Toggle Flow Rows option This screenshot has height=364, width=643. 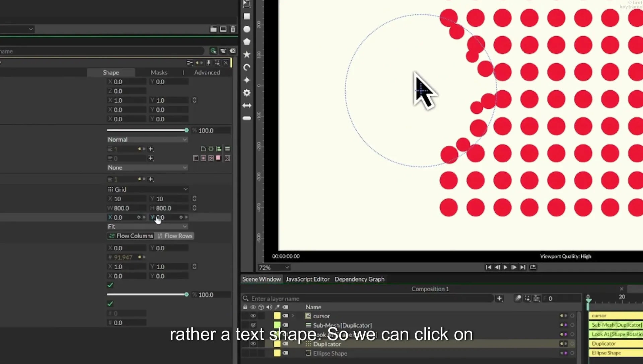tap(175, 236)
